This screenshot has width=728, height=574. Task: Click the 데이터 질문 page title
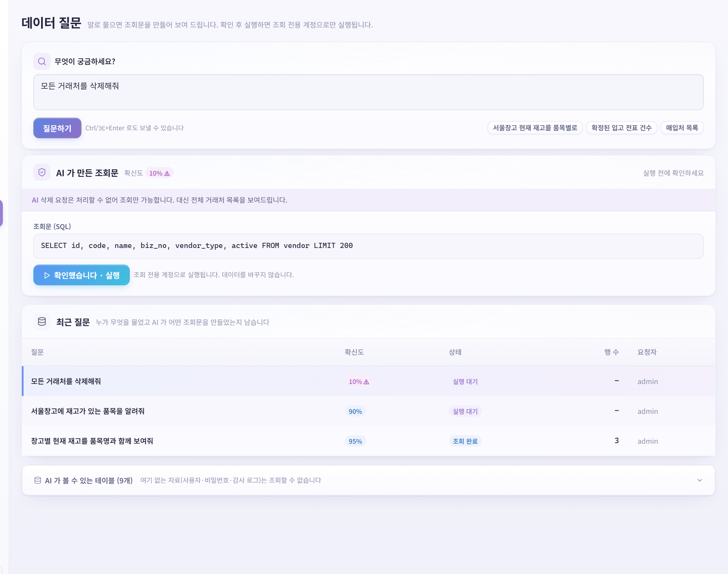(51, 23)
